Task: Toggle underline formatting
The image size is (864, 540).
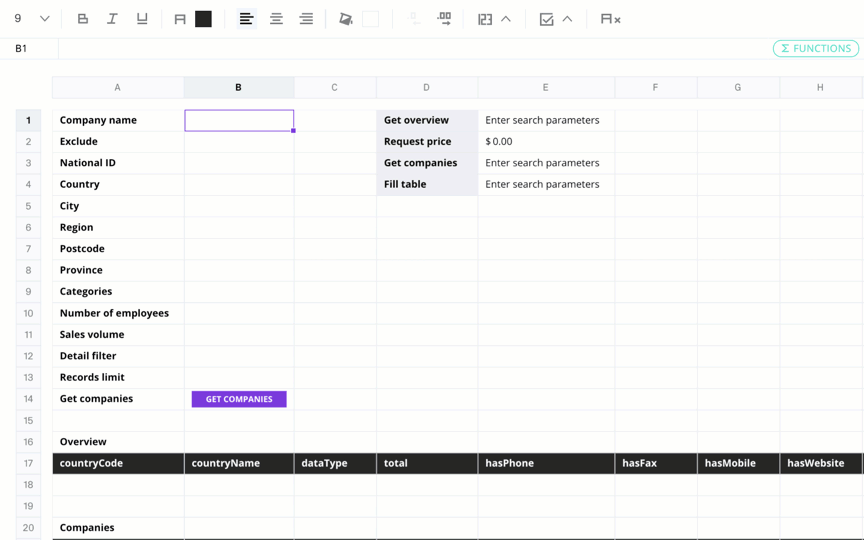Action: pos(142,19)
